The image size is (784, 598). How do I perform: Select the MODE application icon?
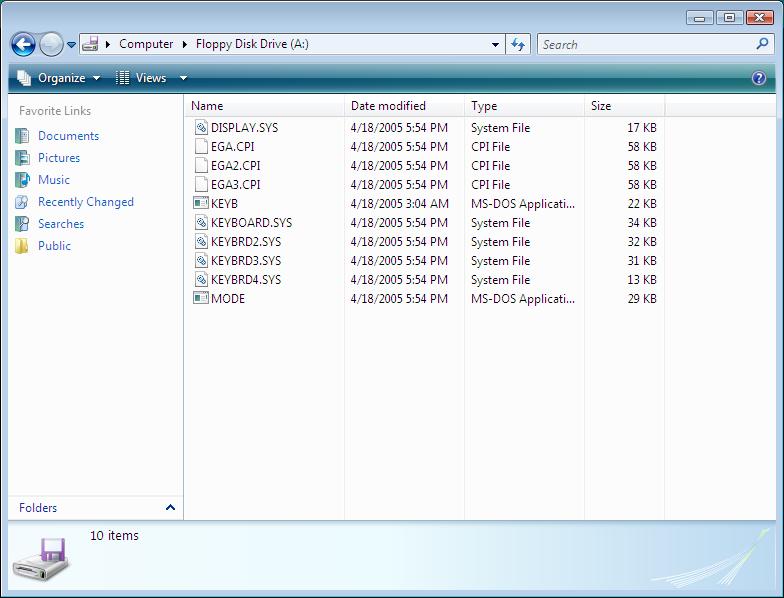(201, 298)
